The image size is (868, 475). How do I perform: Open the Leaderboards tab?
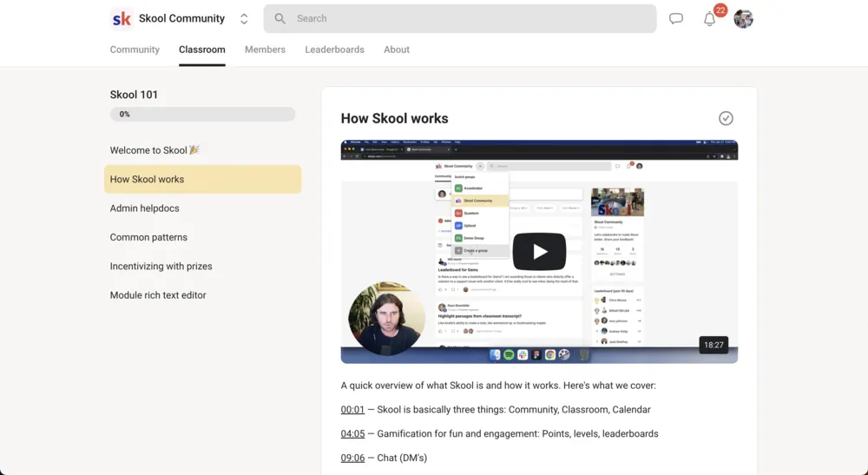point(334,49)
